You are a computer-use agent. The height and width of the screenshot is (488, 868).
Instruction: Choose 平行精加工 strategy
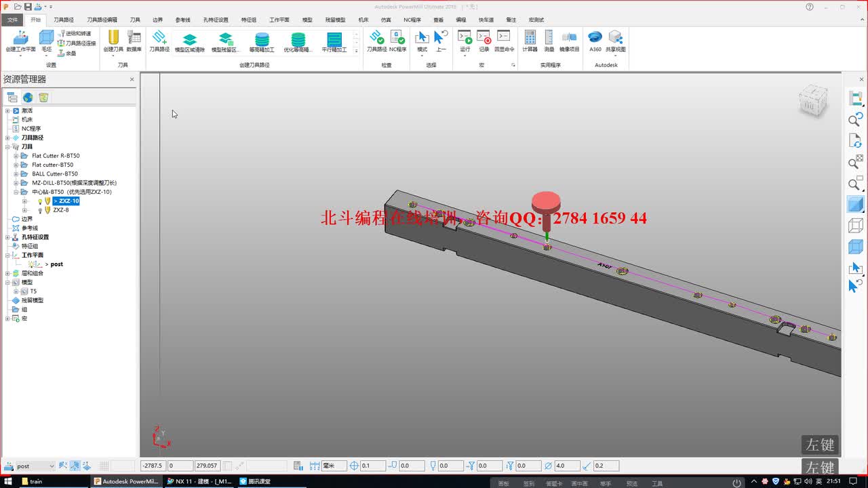point(334,42)
